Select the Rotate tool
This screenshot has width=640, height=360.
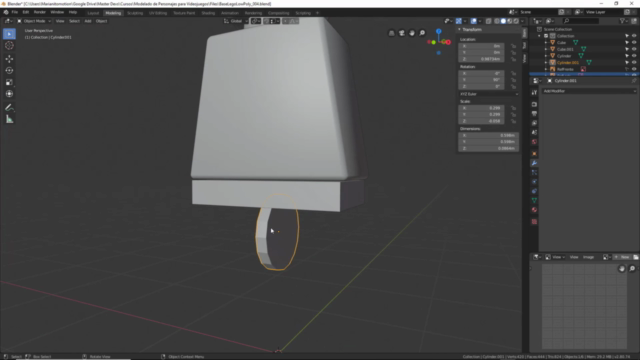click(9, 71)
